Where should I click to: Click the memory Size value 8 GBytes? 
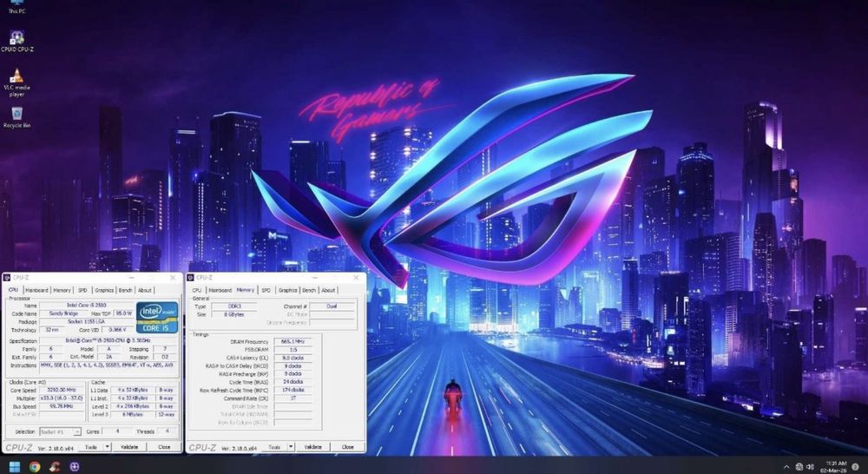(x=234, y=314)
